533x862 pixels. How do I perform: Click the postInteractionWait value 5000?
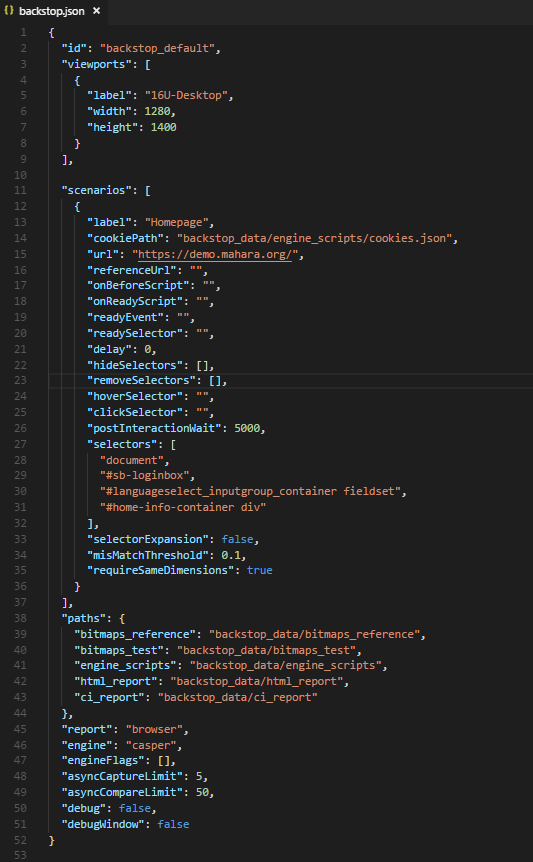tap(247, 428)
